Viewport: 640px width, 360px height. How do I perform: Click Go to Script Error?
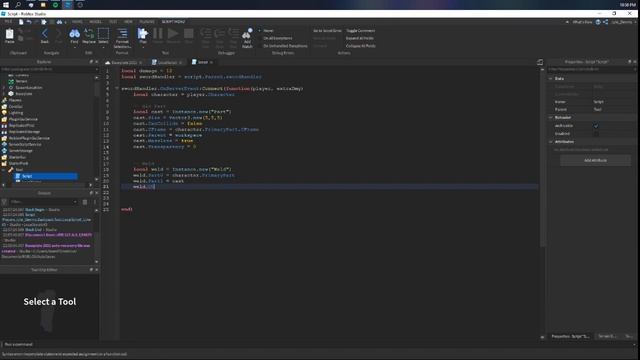(x=327, y=31)
